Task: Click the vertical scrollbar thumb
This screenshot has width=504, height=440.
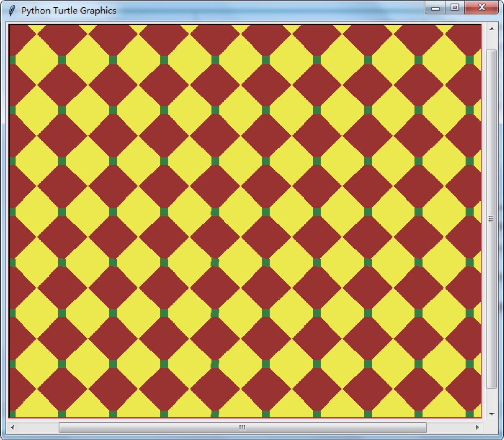Action: (491, 219)
